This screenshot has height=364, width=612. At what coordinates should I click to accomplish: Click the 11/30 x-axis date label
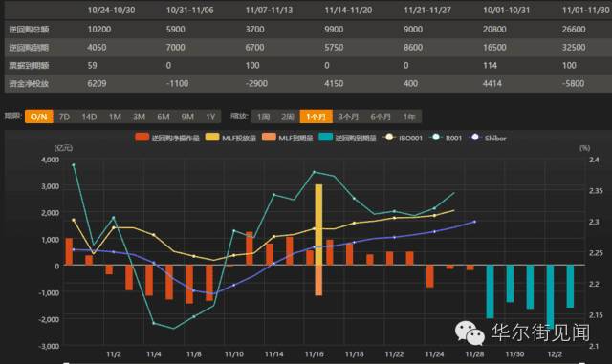(x=514, y=354)
